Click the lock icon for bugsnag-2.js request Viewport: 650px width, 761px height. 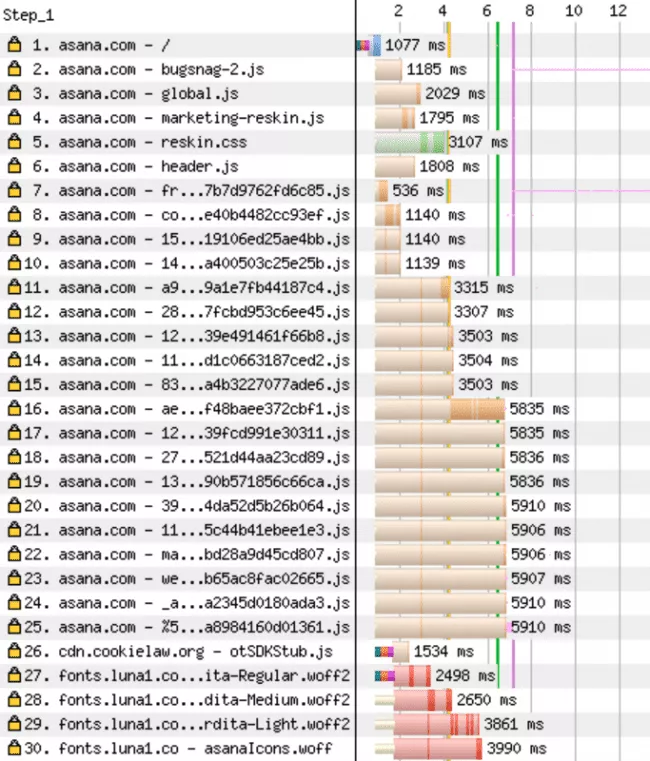(x=14, y=70)
